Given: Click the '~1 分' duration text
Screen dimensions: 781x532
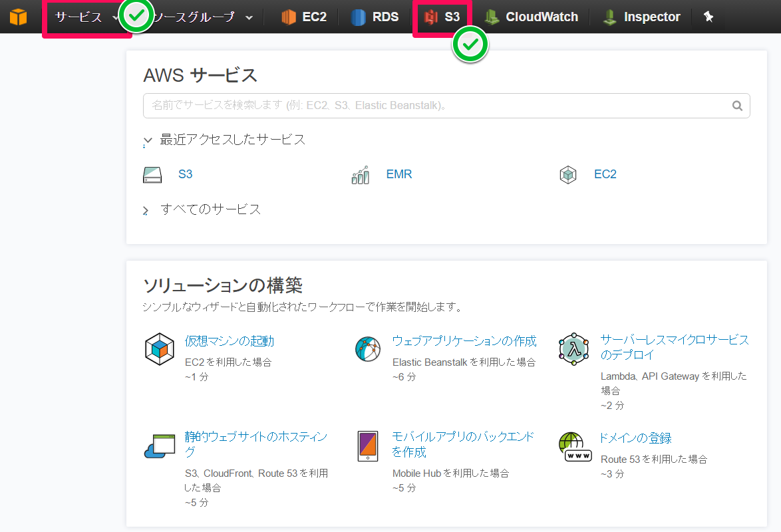Looking at the screenshot, I should (196, 377).
